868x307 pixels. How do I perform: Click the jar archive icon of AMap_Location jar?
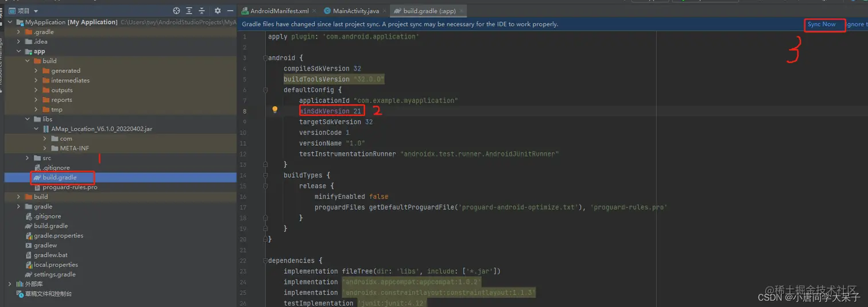click(x=46, y=129)
